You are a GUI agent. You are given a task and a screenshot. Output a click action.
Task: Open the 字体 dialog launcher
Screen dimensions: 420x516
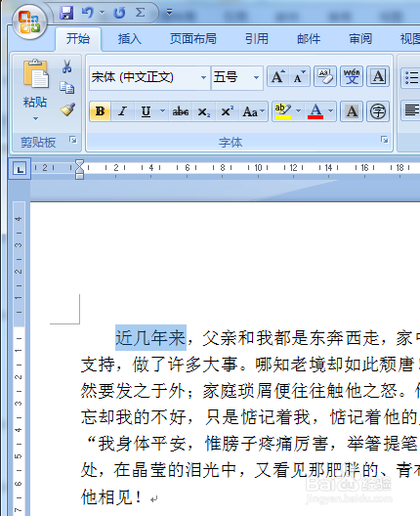tap(384, 140)
